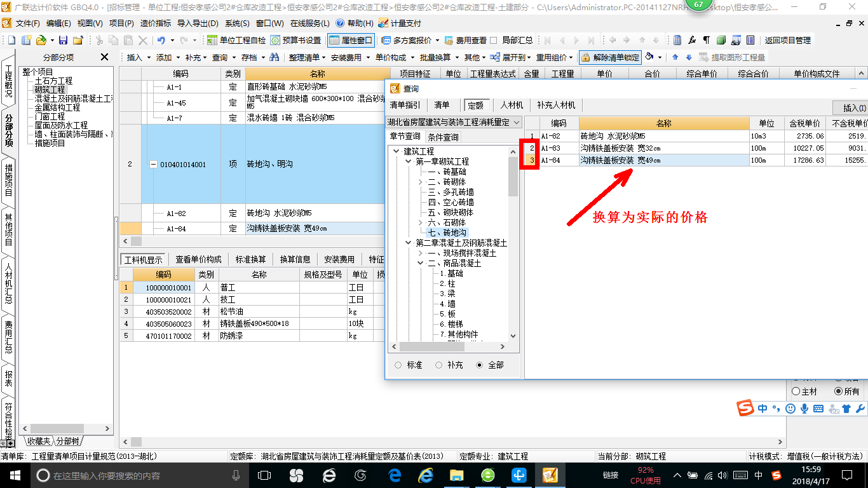This screenshot has width=868, height=488.
Task: Collapse 第二章混凝土及钢筋混凝土 node
Action: 409,243
